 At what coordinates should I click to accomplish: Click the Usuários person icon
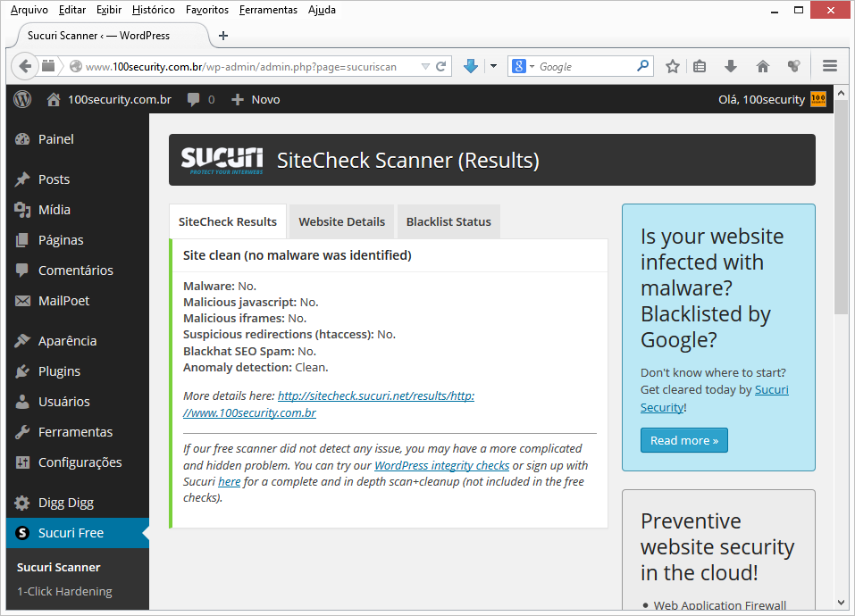point(22,402)
